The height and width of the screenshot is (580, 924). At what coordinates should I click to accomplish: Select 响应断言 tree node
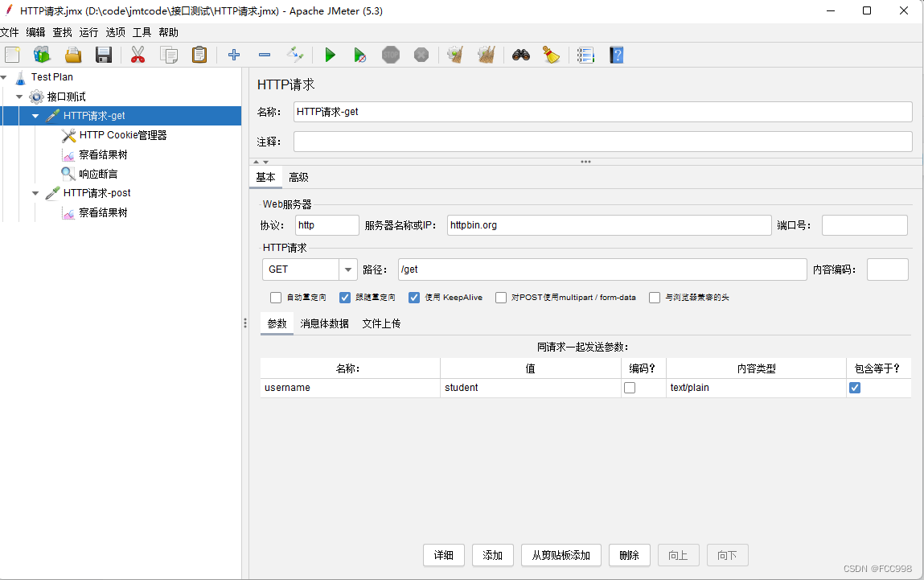pyautogui.click(x=98, y=174)
